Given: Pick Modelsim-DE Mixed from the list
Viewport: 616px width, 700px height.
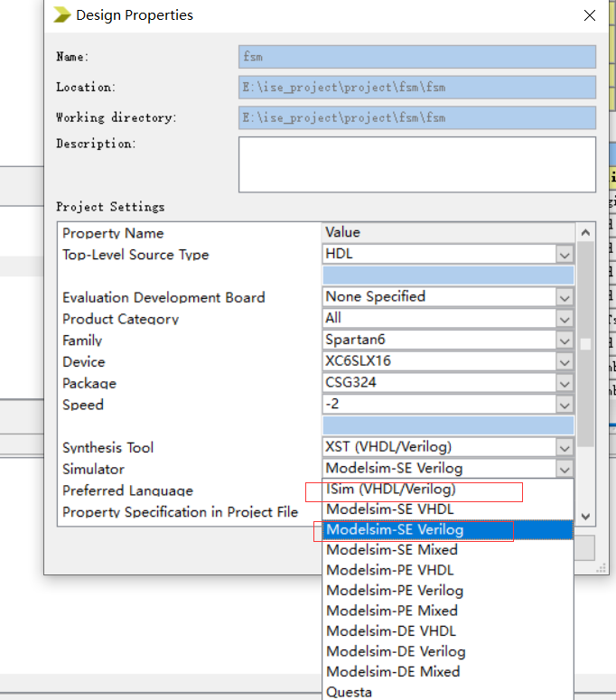Looking at the screenshot, I should coord(448,672).
